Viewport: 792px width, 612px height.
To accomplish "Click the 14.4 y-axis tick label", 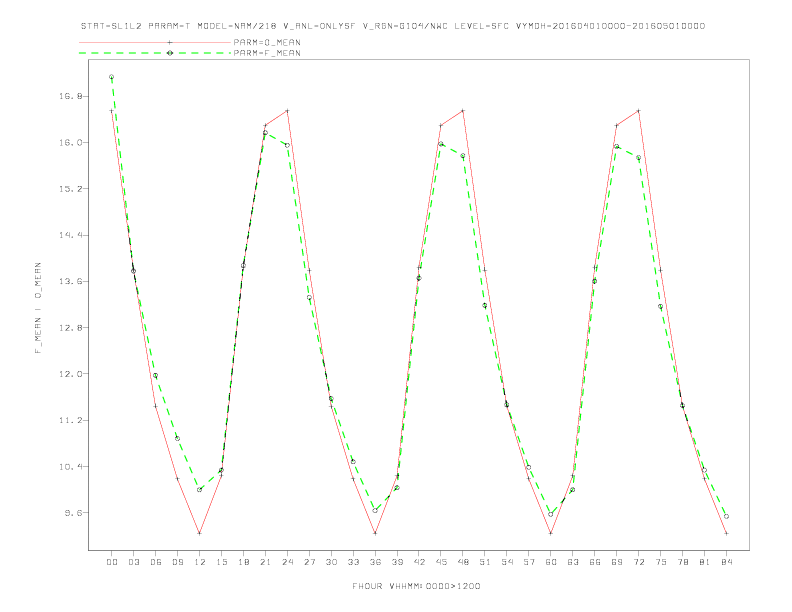I will tap(69, 235).
